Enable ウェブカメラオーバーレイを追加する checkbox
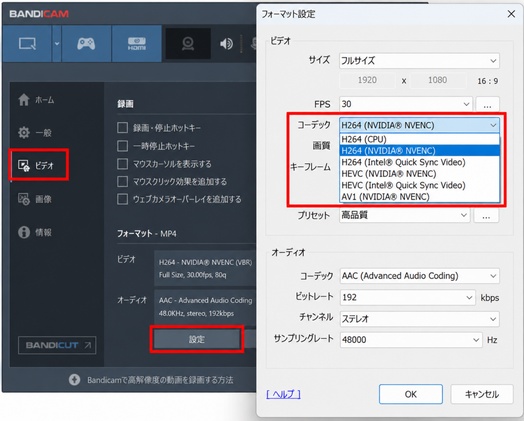This screenshot has width=524, height=421. (122, 199)
